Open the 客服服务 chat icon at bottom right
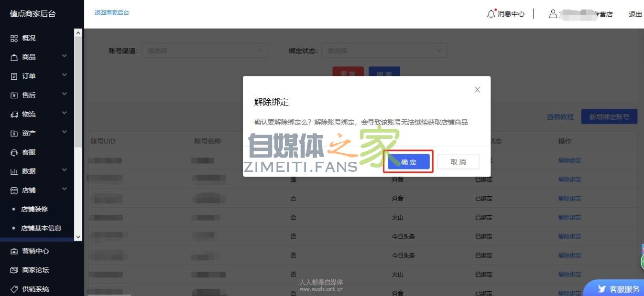 click(x=602, y=289)
